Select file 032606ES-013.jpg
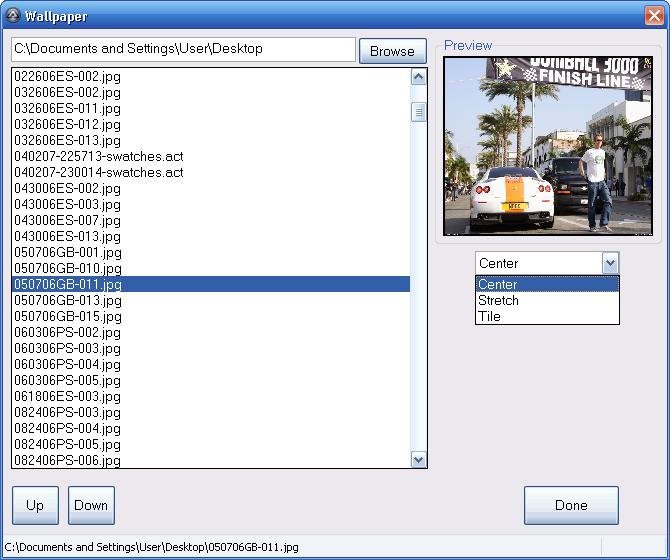The image size is (670, 560). point(211,141)
